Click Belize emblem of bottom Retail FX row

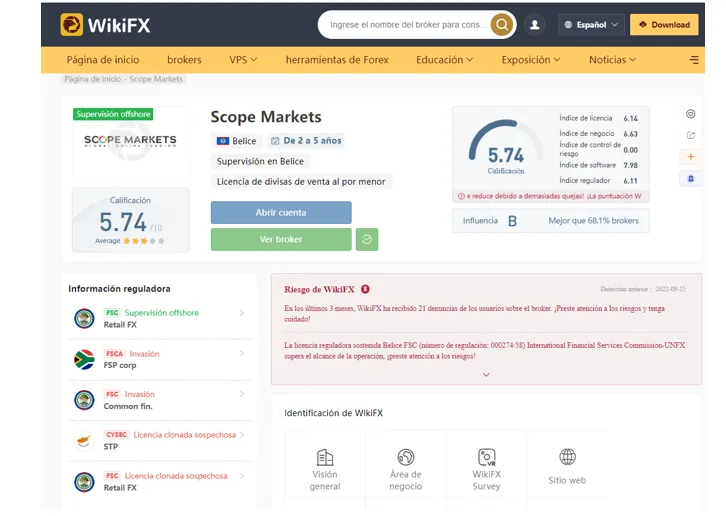84,482
